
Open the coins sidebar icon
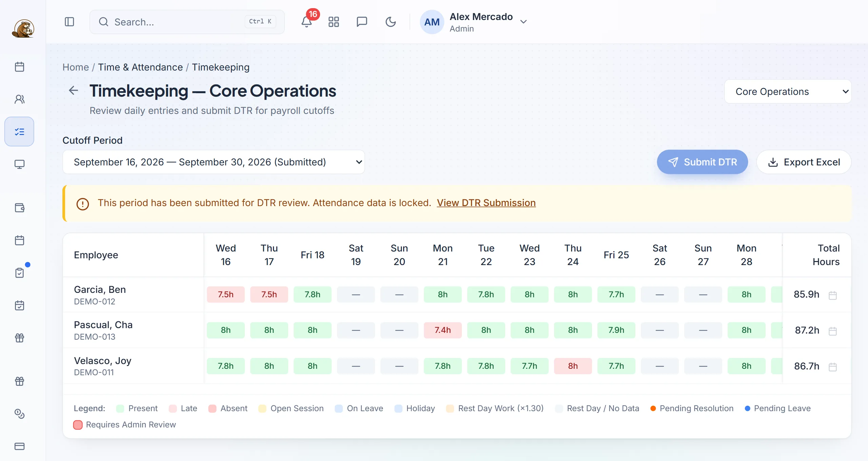click(x=20, y=414)
